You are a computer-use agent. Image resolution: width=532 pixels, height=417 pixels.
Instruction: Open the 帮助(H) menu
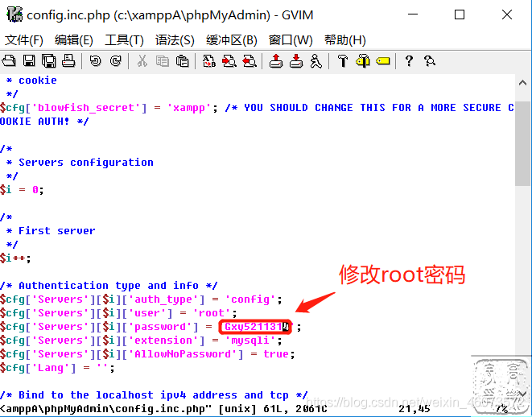(344, 40)
